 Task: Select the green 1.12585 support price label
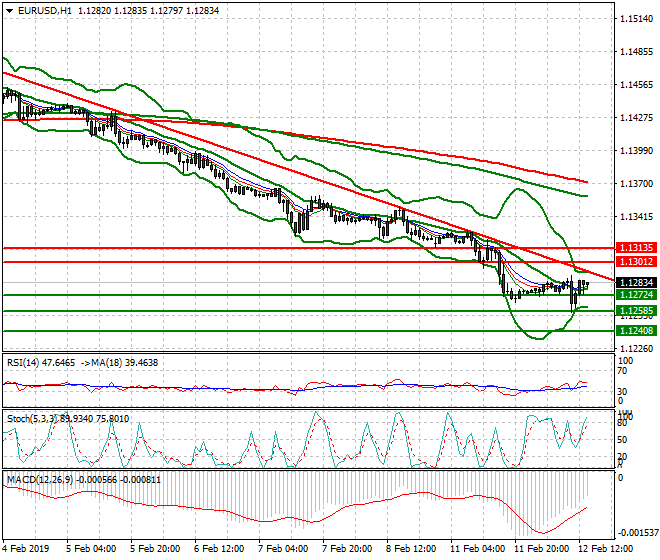tap(635, 311)
